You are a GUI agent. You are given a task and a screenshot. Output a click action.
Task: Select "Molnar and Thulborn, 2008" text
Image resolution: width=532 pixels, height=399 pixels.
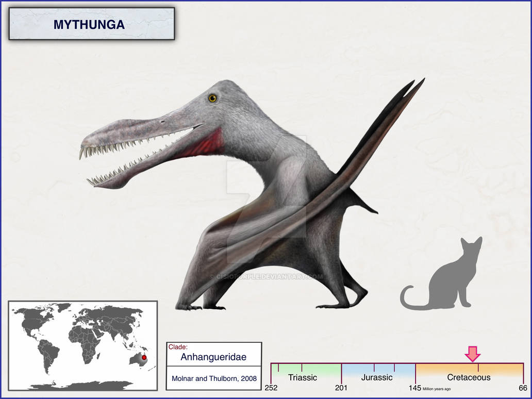[214, 379]
